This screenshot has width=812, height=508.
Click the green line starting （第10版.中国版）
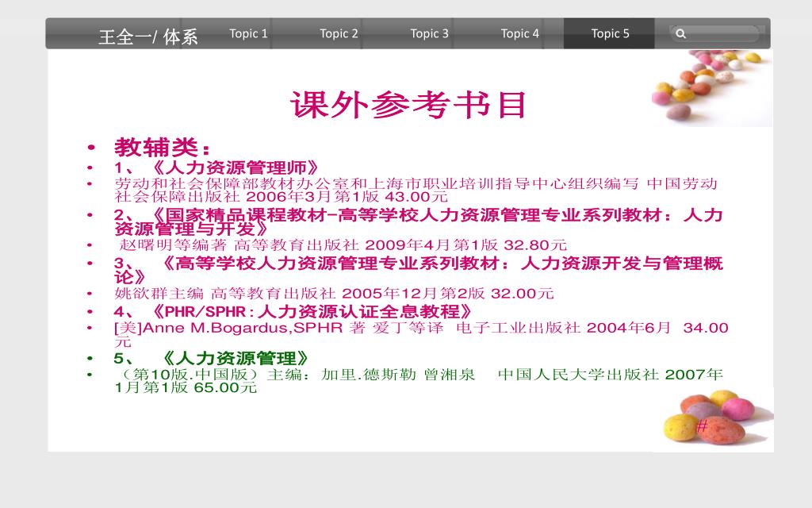(x=419, y=380)
